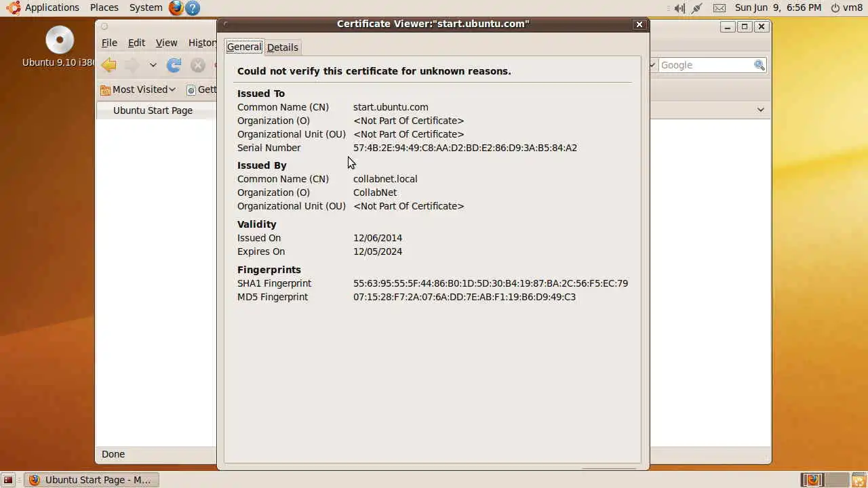Click the Certificate Viewer title bar

433,24
